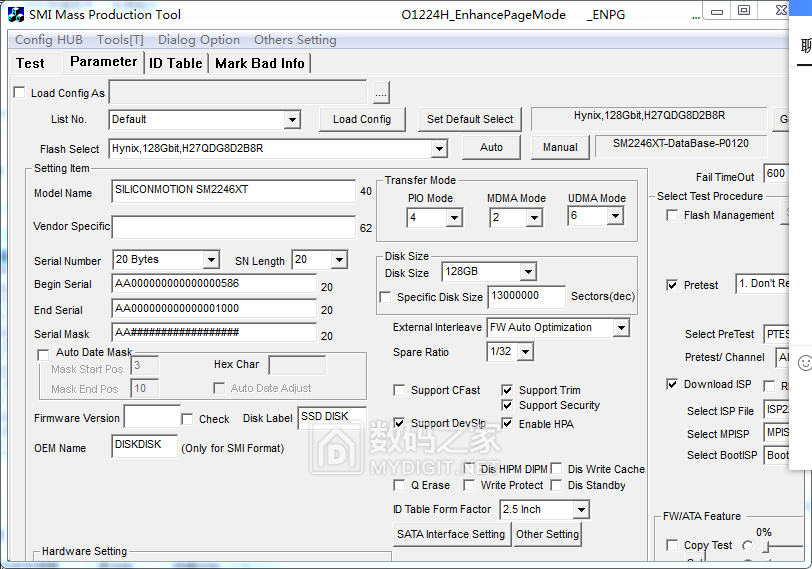Click the OEM Name input field
Viewport: 812px width, 569px height.
click(144, 446)
